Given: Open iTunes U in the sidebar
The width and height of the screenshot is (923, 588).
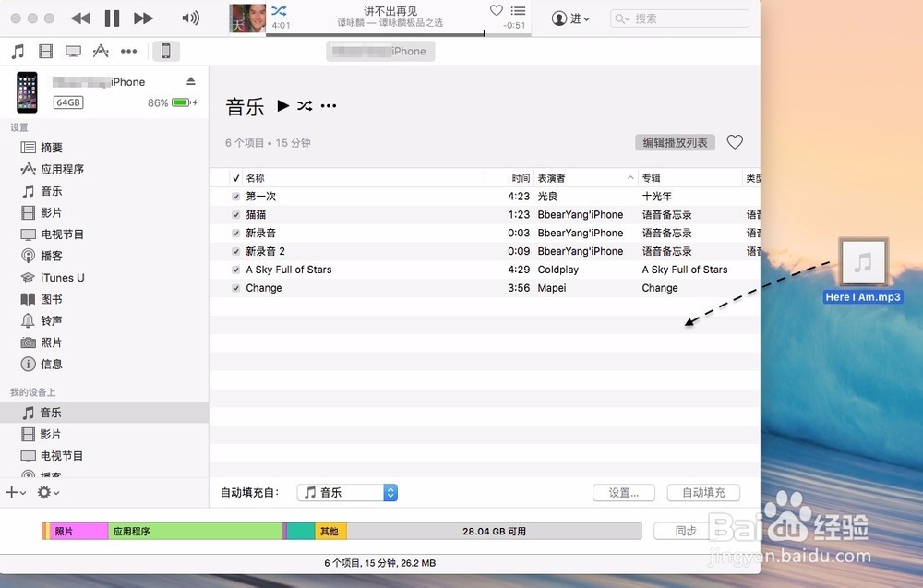Looking at the screenshot, I should (53, 277).
